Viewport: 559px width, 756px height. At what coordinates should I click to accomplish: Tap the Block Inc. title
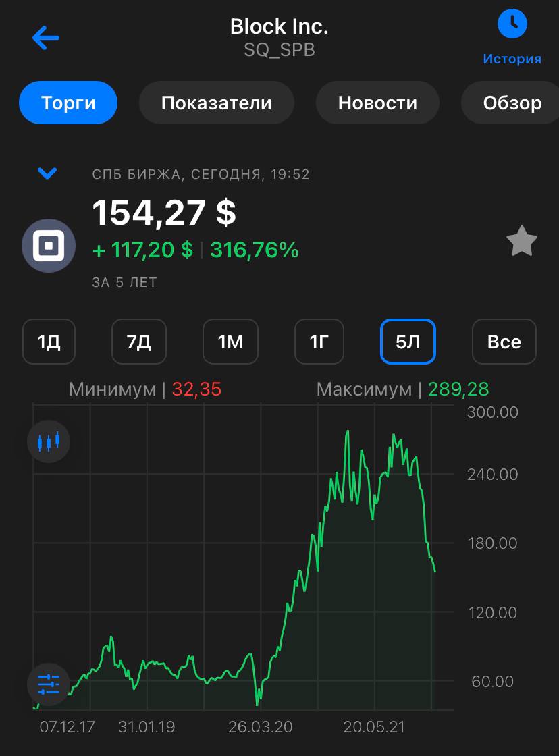pyautogui.click(x=279, y=26)
